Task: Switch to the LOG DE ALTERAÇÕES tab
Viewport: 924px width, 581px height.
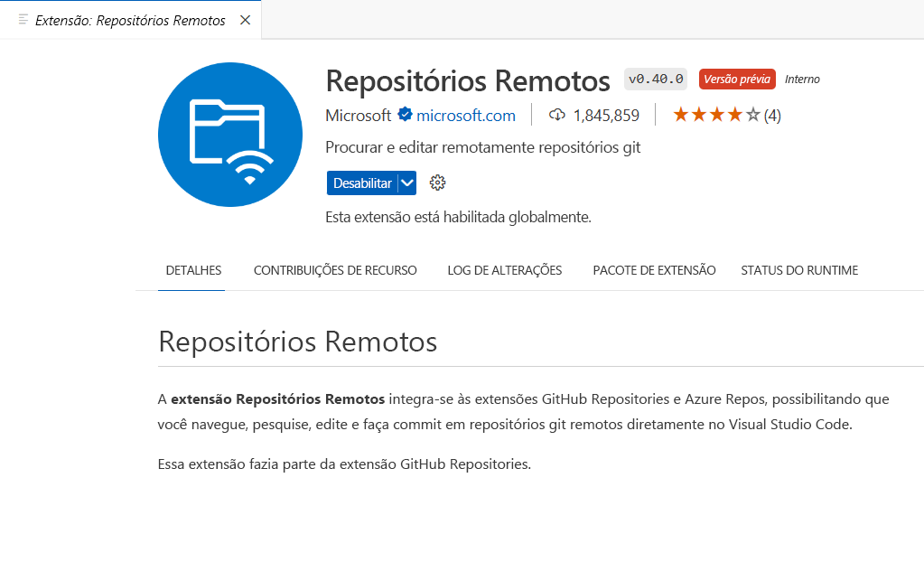Action: click(x=504, y=269)
